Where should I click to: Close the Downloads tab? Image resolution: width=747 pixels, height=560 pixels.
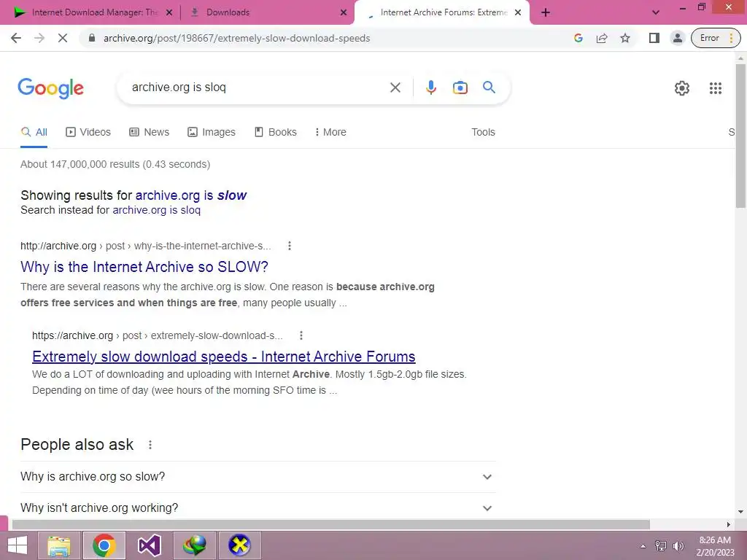point(344,13)
